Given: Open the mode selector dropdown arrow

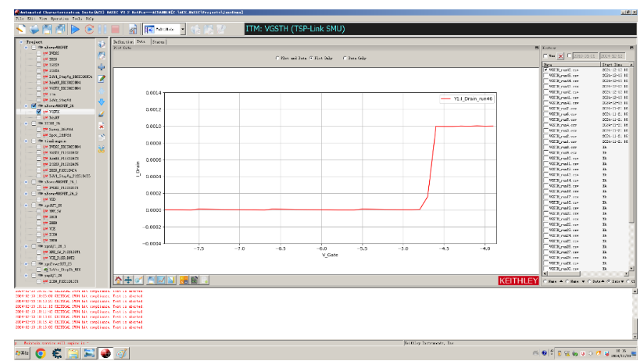Looking at the screenshot, I should pos(183,29).
